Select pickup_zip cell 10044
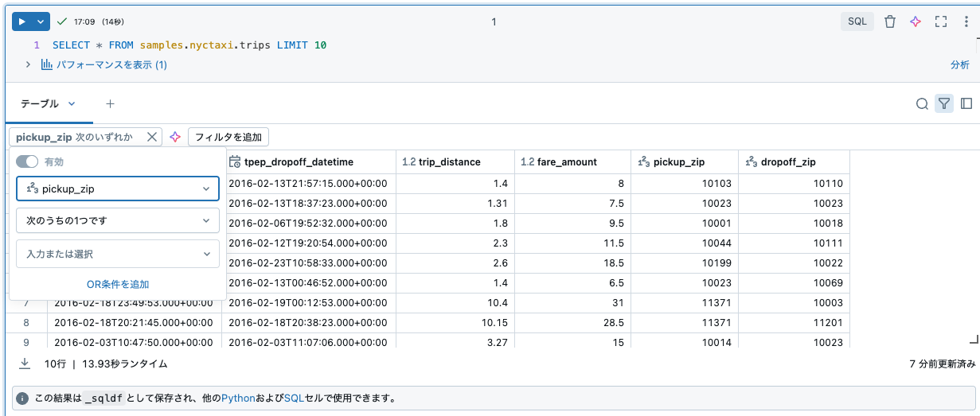Screen dimensions: 980x416 point(685,243)
